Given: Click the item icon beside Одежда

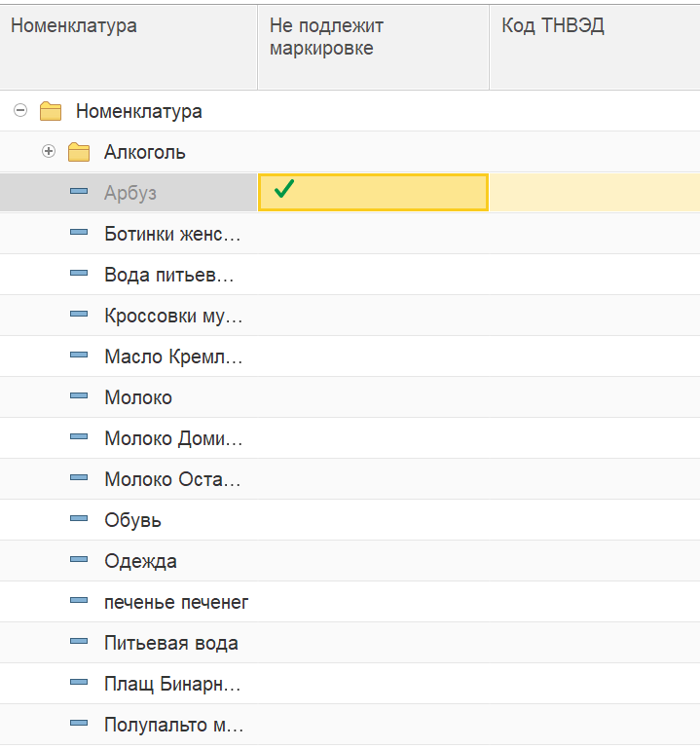Looking at the screenshot, I should pyautogui.click(x=79, y=559).
